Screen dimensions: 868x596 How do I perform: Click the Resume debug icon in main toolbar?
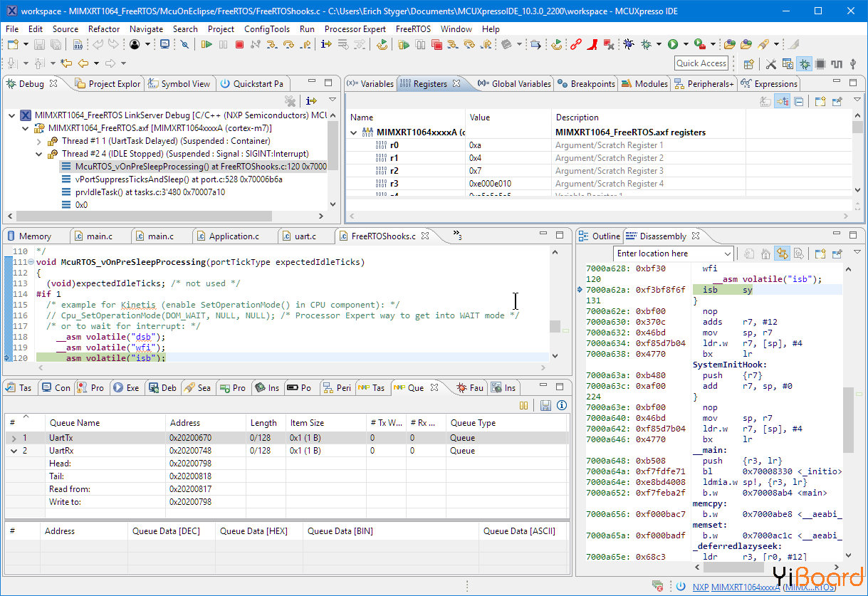coord(206,44)
